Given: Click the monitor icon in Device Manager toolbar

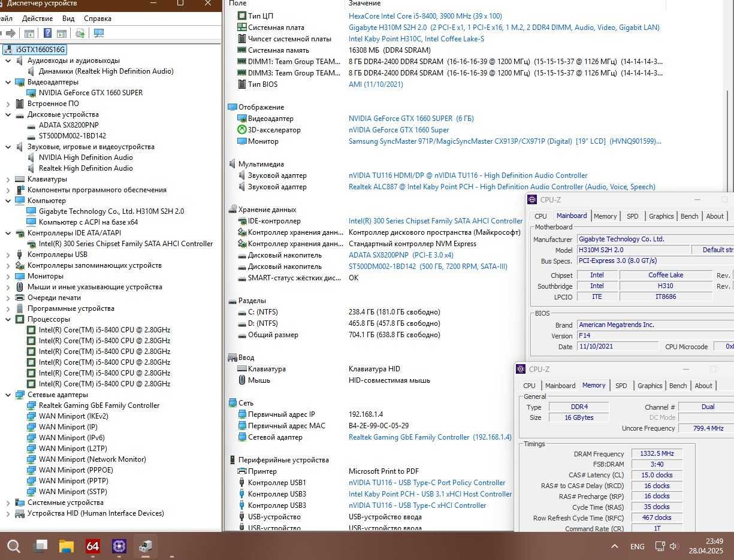Looking at the screenshot, I should click(x=99, y=33).
